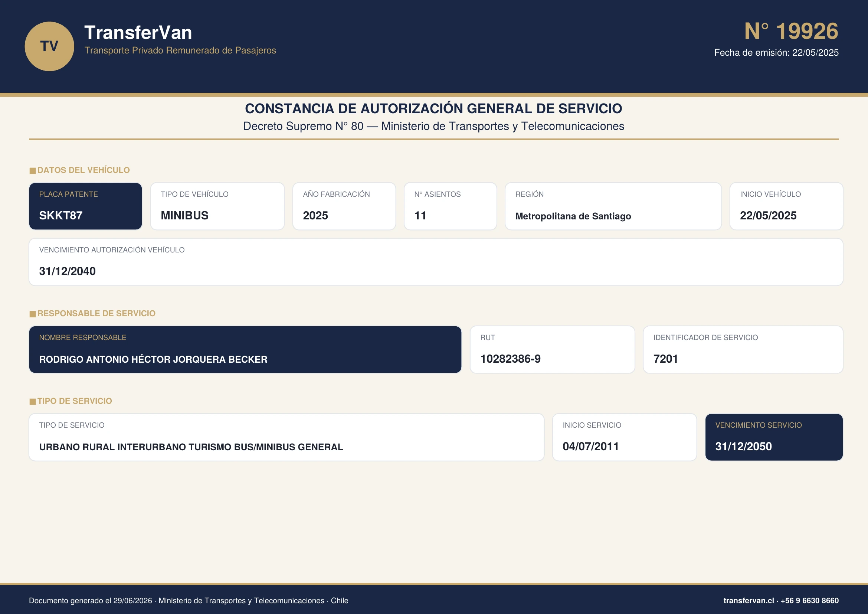Image resolution: width=868 pixels, height=614 pixels.
Task: Click the MINIBUS vehicle type value
Action: [184, 216]
